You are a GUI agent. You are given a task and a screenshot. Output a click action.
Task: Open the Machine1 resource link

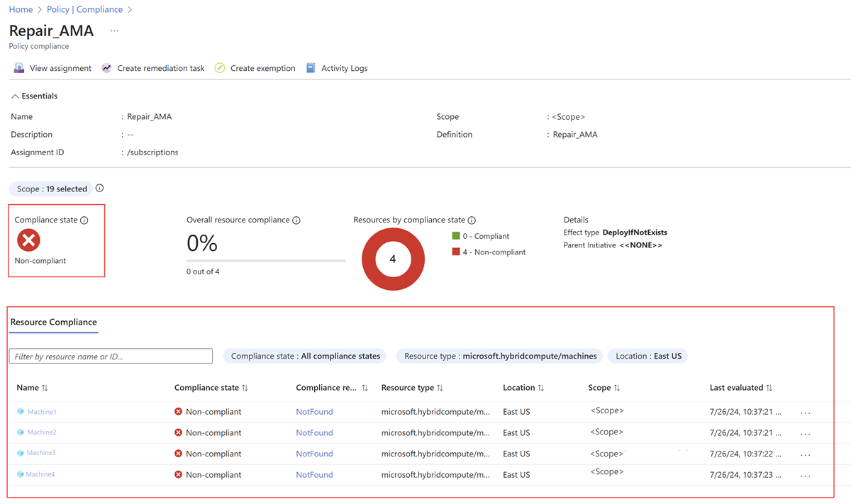coord(42,412)
